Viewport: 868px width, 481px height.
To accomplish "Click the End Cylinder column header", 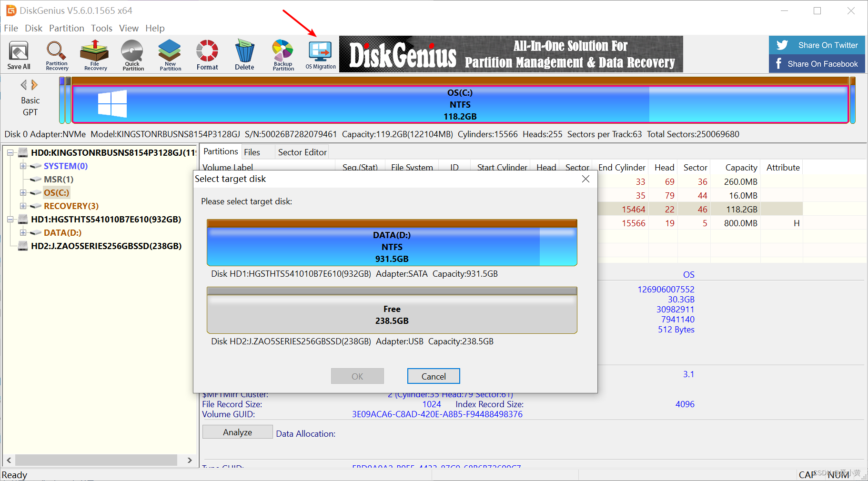I will pos(622,167).
